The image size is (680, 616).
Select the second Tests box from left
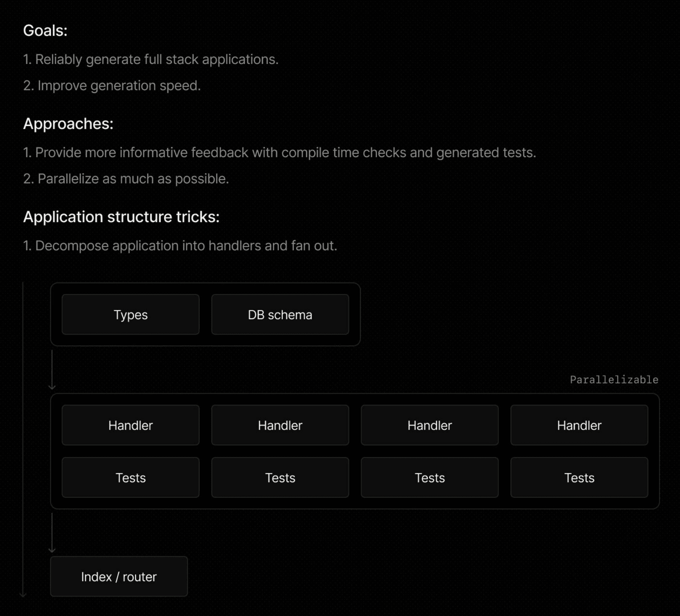click(280, 478)
